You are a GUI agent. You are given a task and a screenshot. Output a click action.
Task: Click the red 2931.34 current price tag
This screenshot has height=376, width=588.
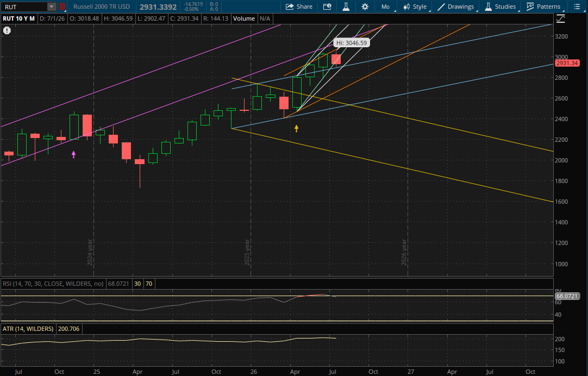click(567, 63)
